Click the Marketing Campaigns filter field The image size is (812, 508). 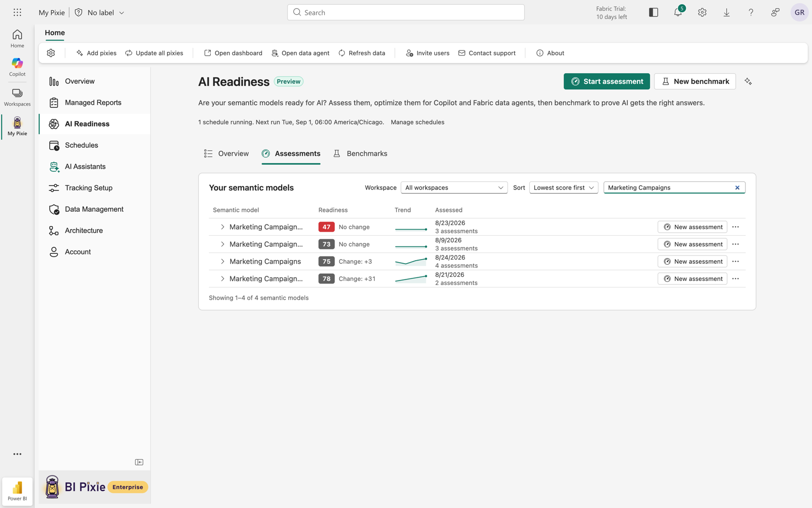(x=674, y=187)
